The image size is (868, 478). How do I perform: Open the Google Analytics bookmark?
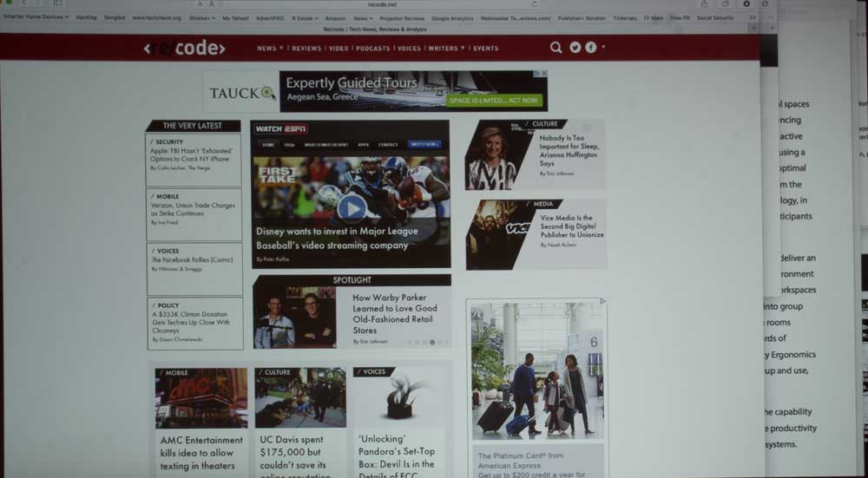(x=452, y=17)
